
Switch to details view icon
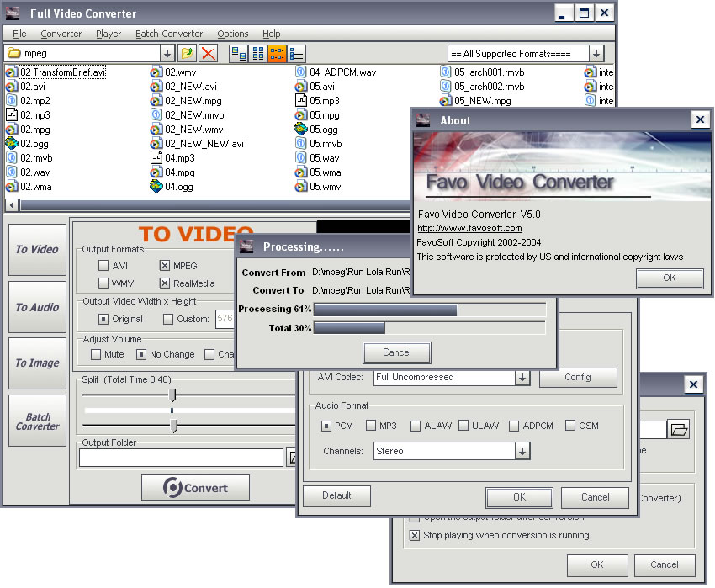click(296, 53)
